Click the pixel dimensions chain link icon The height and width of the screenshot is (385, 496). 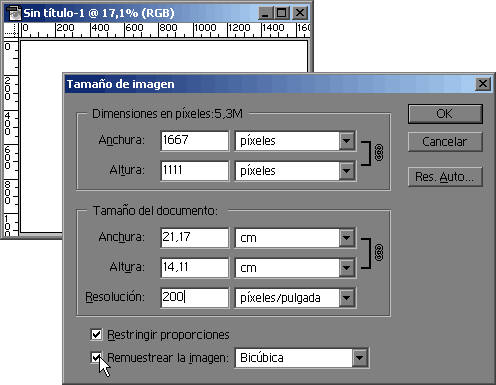click(x=379, y=153)
